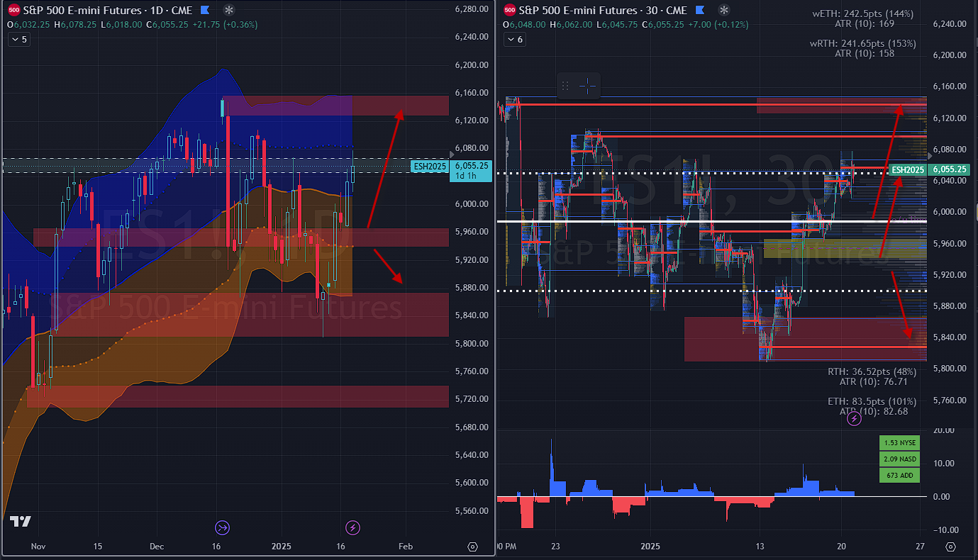Collapse the 6 indicators legend on the 30-minute chart
Image resolution: width=978 pixels, height=560 pixels.
point(516,40)
